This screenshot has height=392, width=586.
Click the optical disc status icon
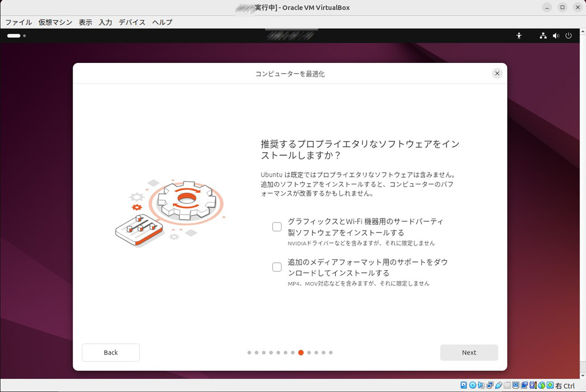tap(472, 385)
